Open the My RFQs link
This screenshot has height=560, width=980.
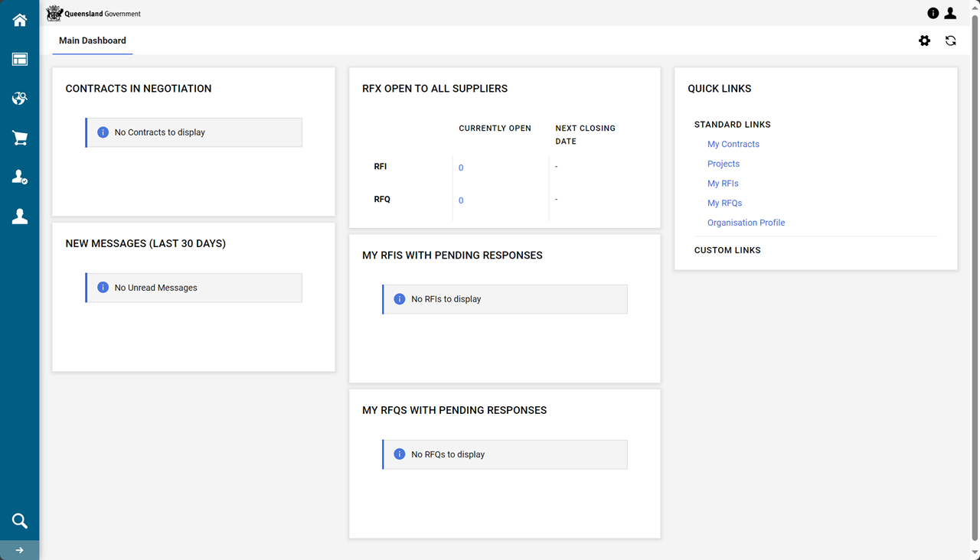click(725, 203)
